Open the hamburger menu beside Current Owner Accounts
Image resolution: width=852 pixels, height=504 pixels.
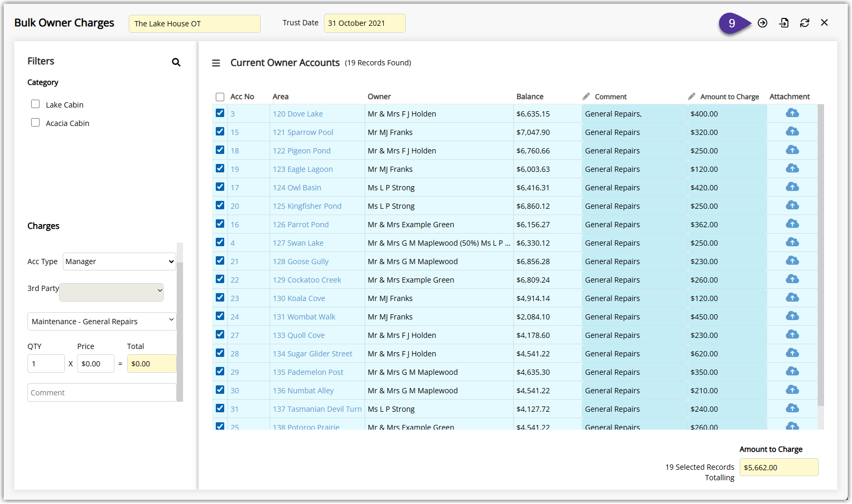click(x=216, y=63)
